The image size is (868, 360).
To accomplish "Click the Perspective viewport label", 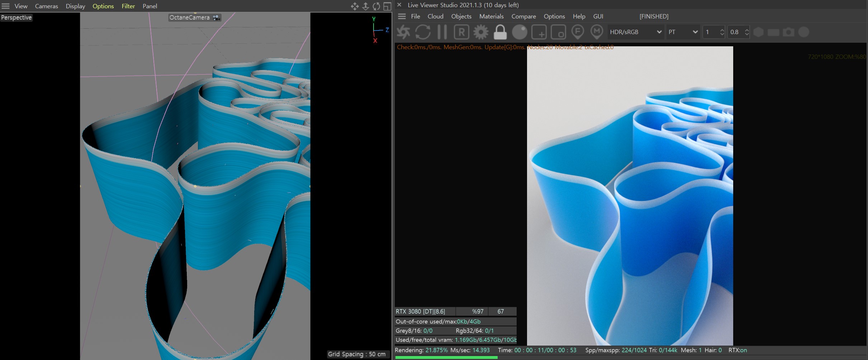I will (16, 18).
